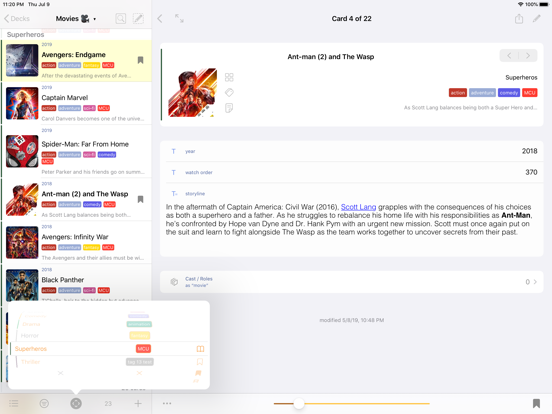This screenshot has height=414, width=552.
Task: Pick the animation tag in filter popup
Action: (x=139, y=324)
